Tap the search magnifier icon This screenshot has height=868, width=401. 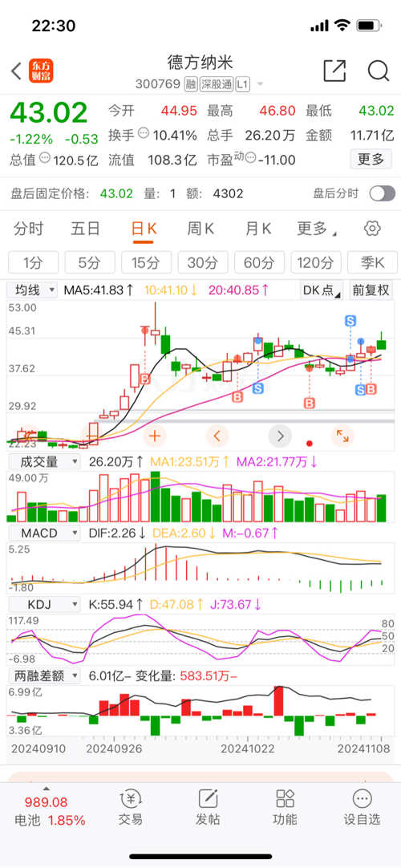click(x=379, y=71)
